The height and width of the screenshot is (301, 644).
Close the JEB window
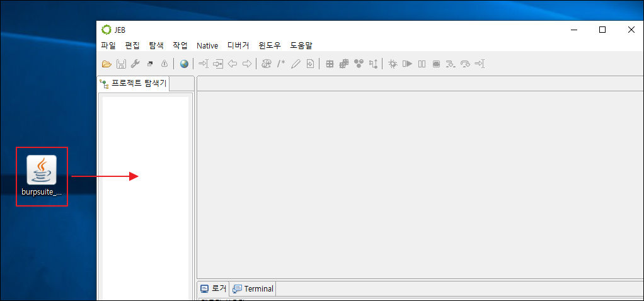tap(631, 30)
